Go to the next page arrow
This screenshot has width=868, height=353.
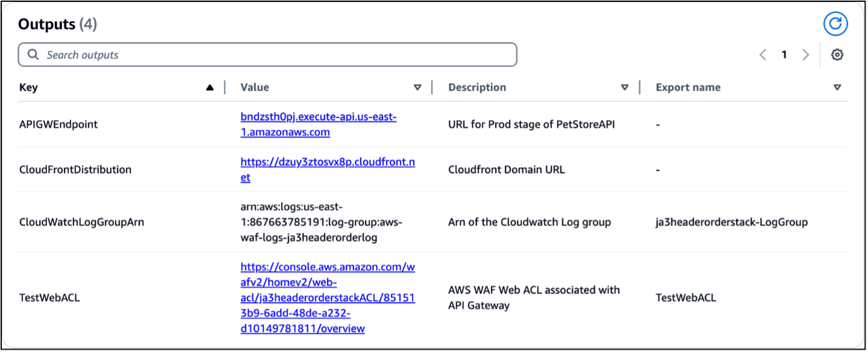point(806,54)
